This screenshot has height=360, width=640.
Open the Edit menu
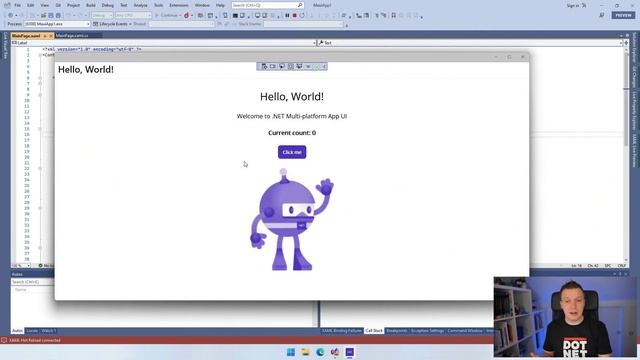click(31, 5)
